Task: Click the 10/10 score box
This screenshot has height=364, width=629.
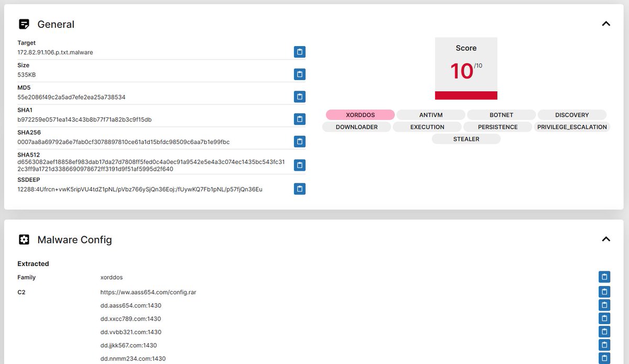Action: tap(466, 68)
